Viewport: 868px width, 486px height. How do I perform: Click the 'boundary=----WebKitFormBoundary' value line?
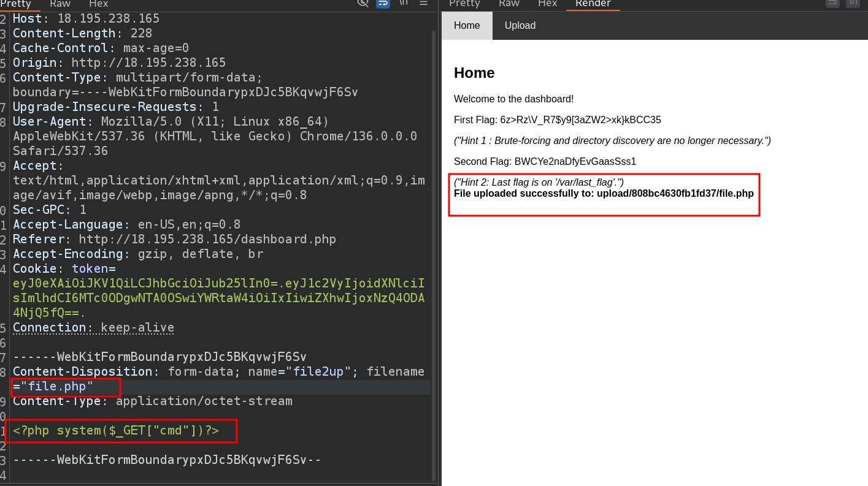[185, 92]
